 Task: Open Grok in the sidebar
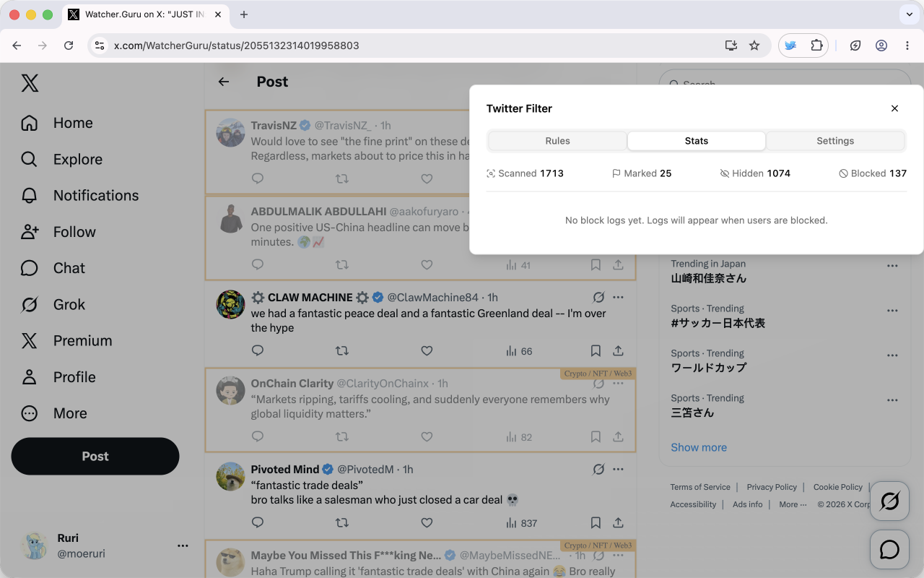click(x=53, y=304)
